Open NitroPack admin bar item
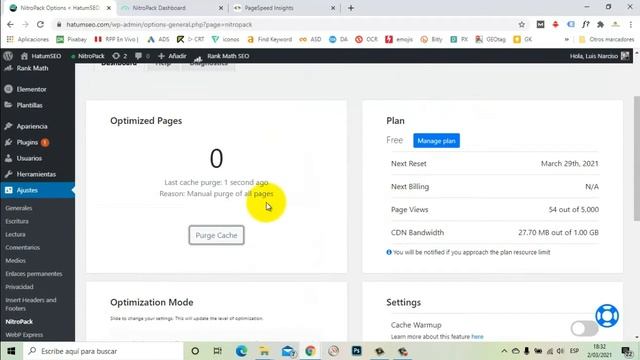The image size is (640, 360). (x=88, y=56)
